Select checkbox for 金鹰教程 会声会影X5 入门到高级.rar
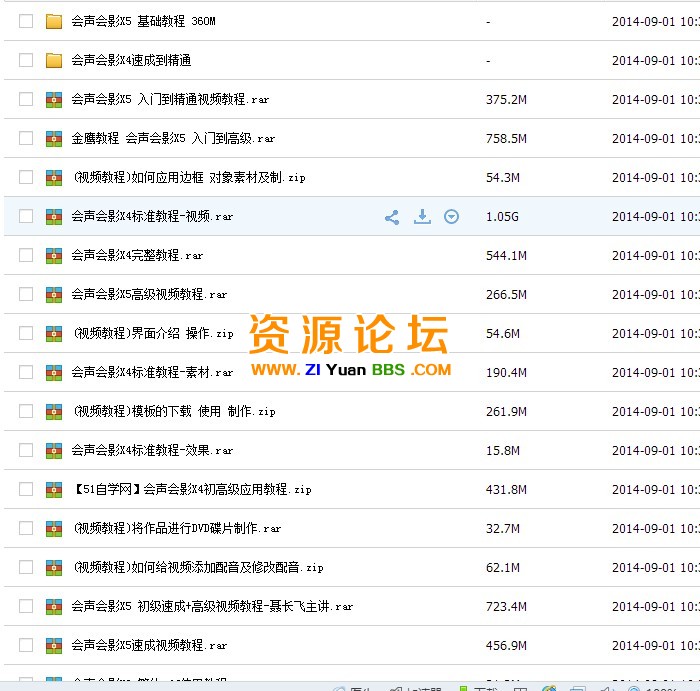Screen dimensions: 700x691 pos(26,138)
